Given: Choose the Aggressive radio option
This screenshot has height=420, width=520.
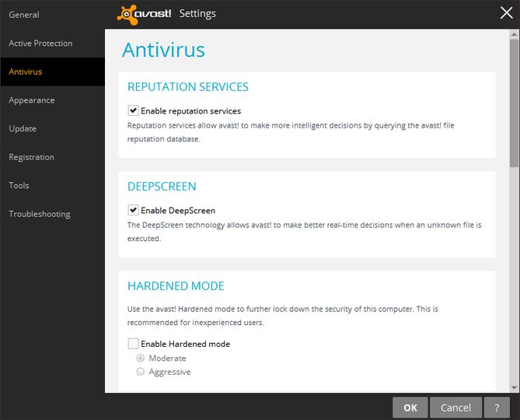Looking at the screenshot, I should click(141, 372).
